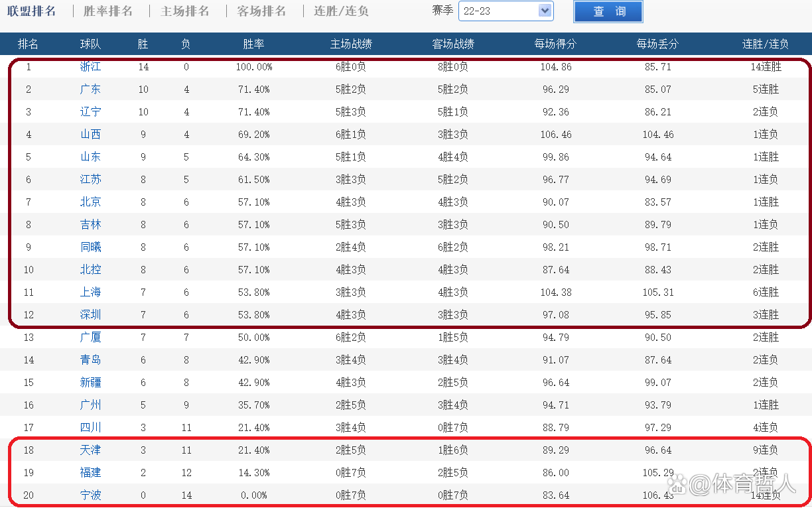Click the 天津 team link
The image size is (812, 512).
point(90,450)
